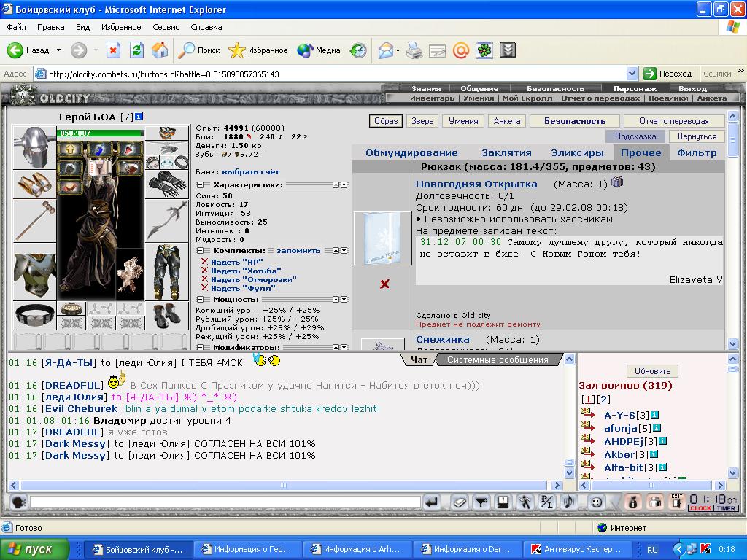Switch display to TIMER mode

click(x=726, y=508)
